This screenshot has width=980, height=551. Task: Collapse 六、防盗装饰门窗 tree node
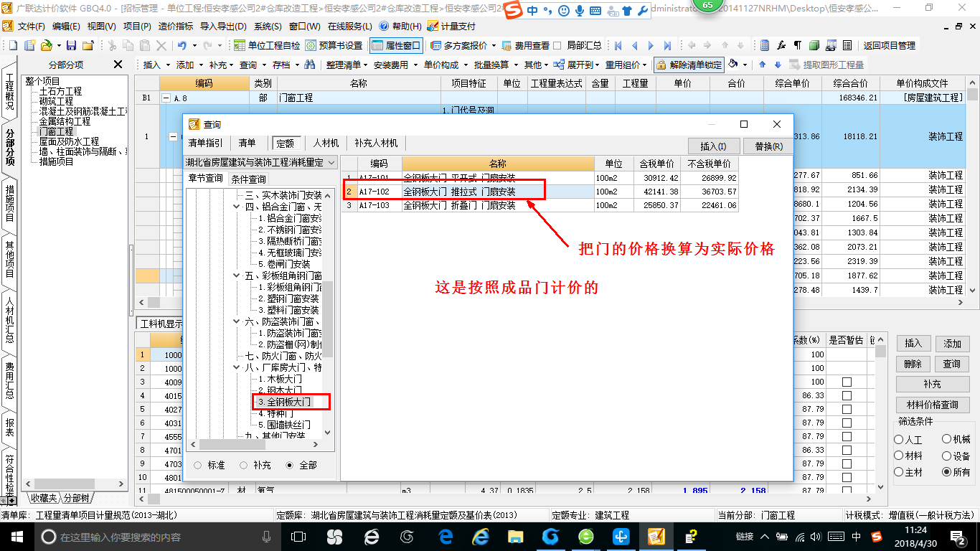coord(238,321)
